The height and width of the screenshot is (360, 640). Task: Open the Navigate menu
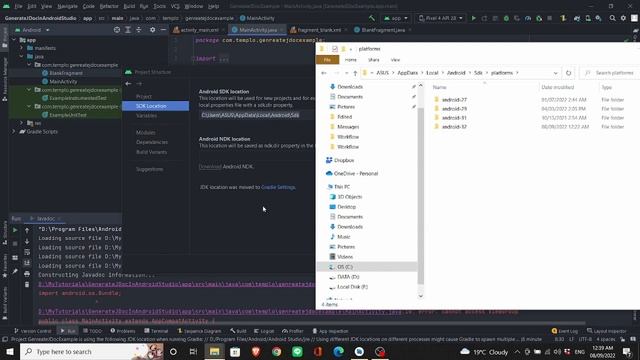pos(67,6)
